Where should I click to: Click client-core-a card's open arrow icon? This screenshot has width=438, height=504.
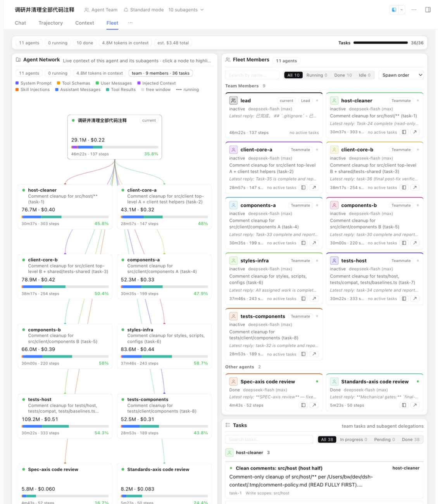(314, 188)
